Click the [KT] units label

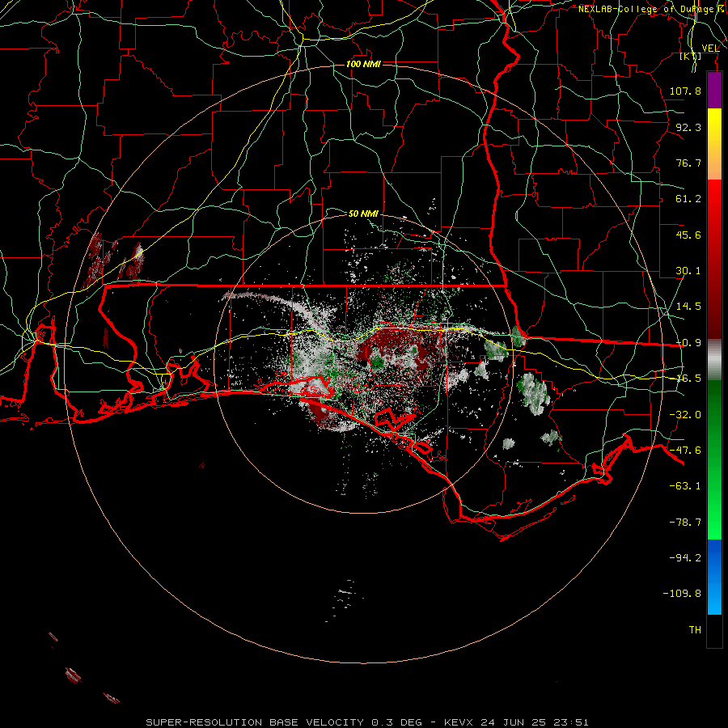pyautogui.click(x=691, y=56)
